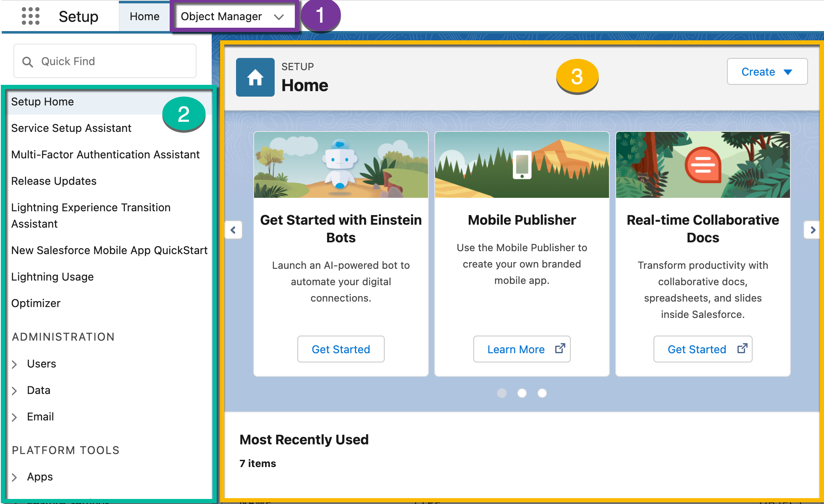
Task: Select the Setup Home menu item
Action: coord(42,101)
